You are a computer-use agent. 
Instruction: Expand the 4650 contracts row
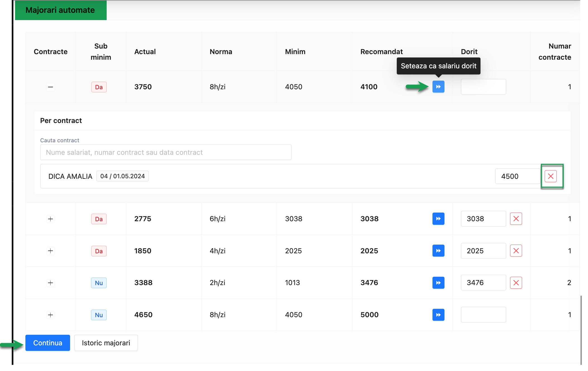(x=51, y=315)
